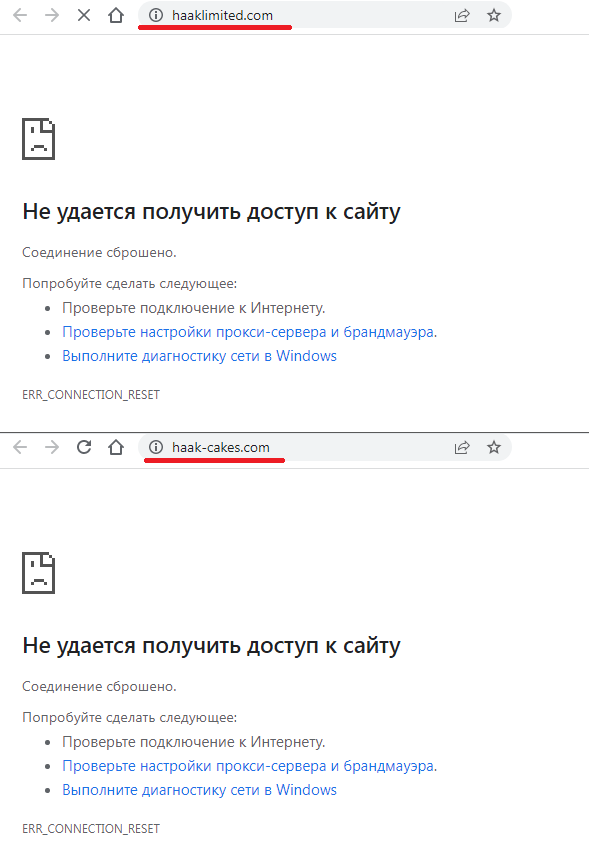Run Windows network diagnostics link for haak-cakes.com
The image size is (589, 848).
(x=199, y=790)
